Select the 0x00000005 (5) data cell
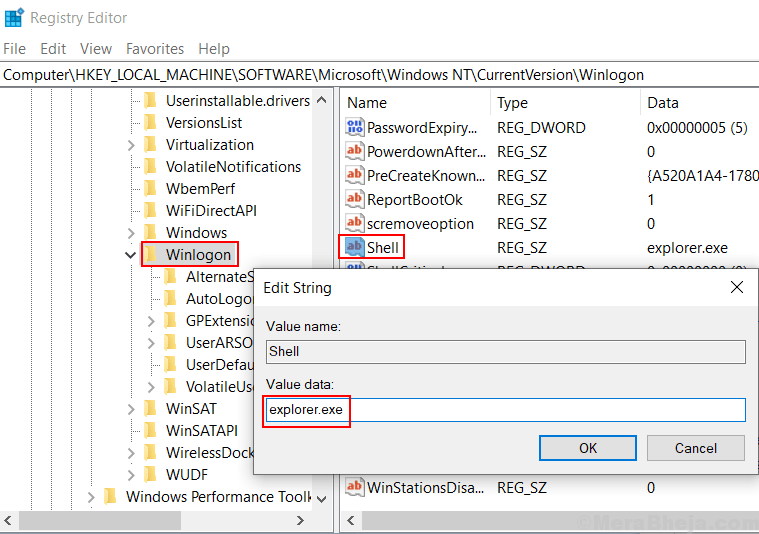This screenshot has width=759, height=534. point(697,128)
